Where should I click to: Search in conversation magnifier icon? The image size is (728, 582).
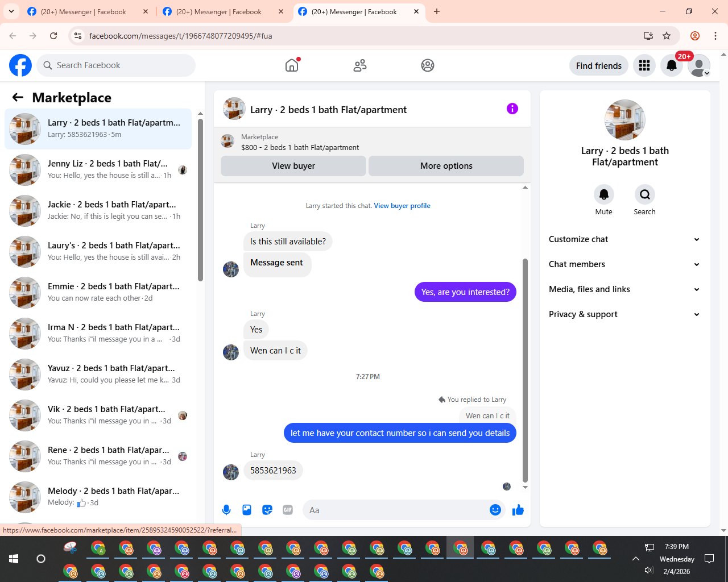(645, 194)
